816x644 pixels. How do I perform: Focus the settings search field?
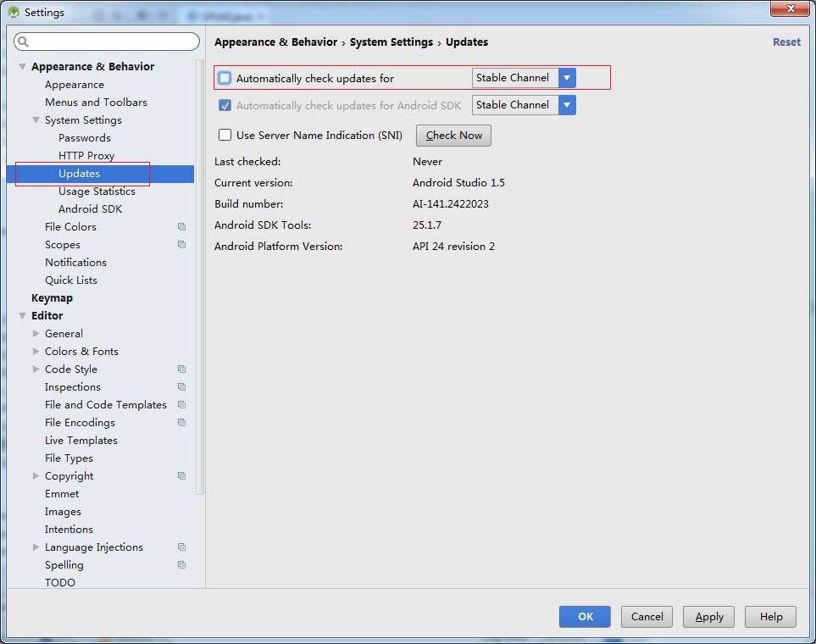tap(107, 42)
